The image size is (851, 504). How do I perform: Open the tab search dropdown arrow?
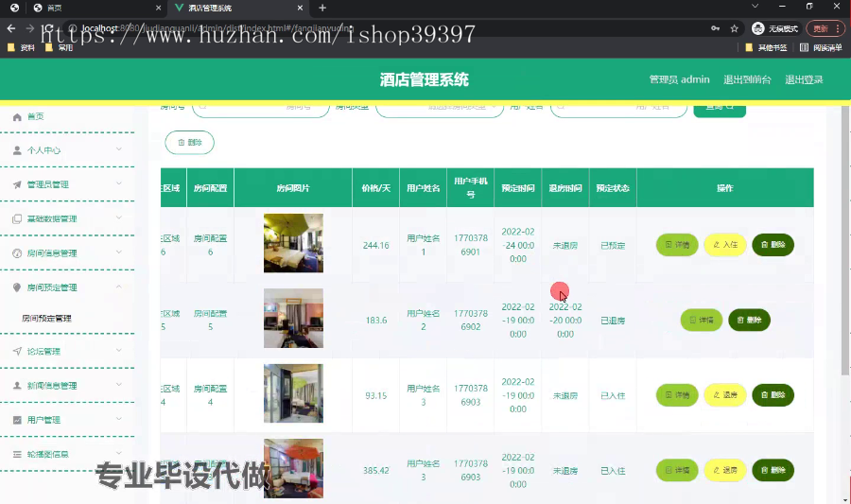755,7
